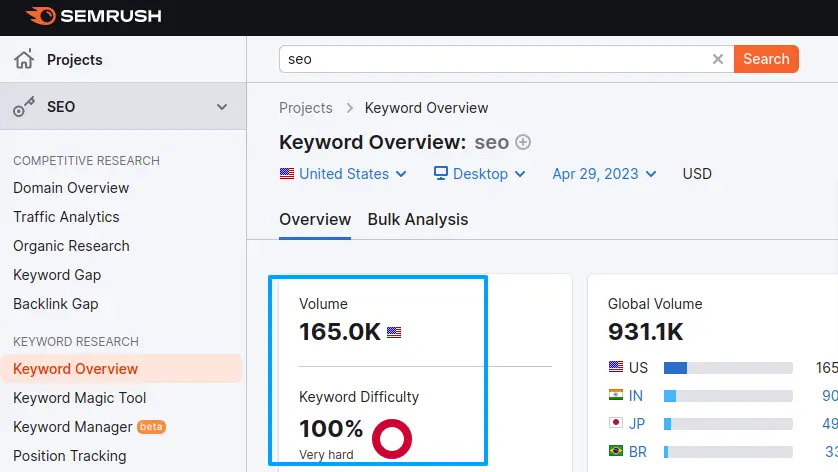Click the Global Volume heading
Image resolution: width=838 pixels, height=472 pixels.
pyautogui.click(x=655, y=304)
